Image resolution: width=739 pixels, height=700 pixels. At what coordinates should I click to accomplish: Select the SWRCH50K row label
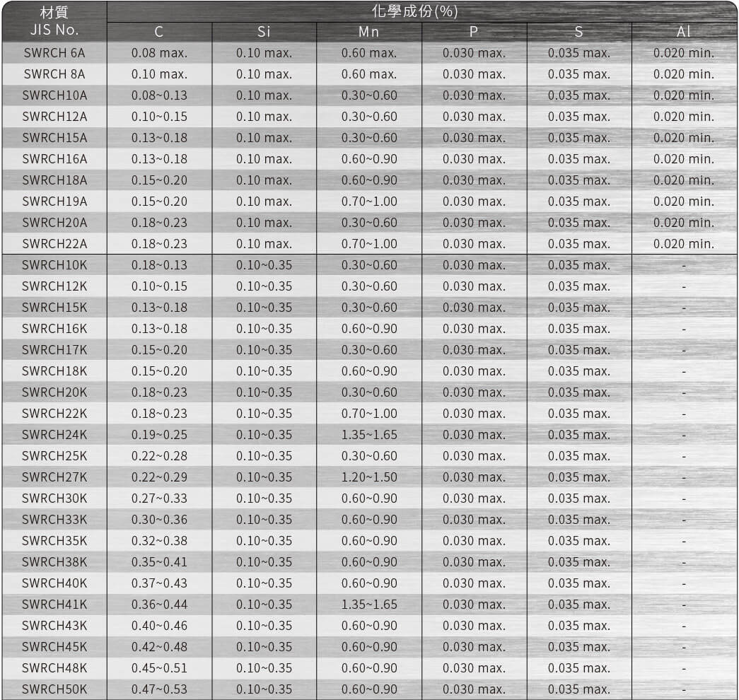point(54,689)
